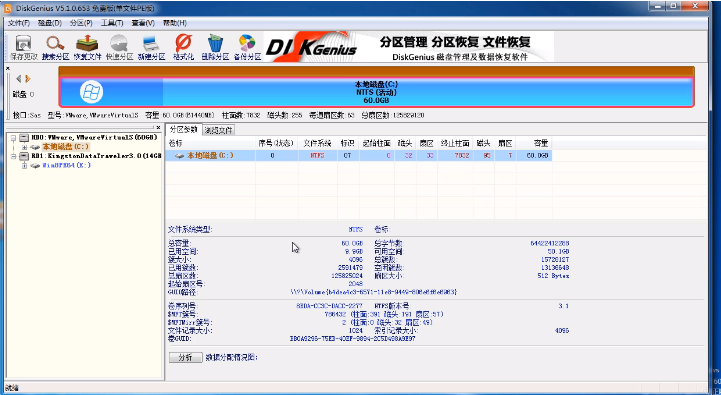Open the 文件(F) menu
The width and height of the screenshot is (721, 395).
19,23
